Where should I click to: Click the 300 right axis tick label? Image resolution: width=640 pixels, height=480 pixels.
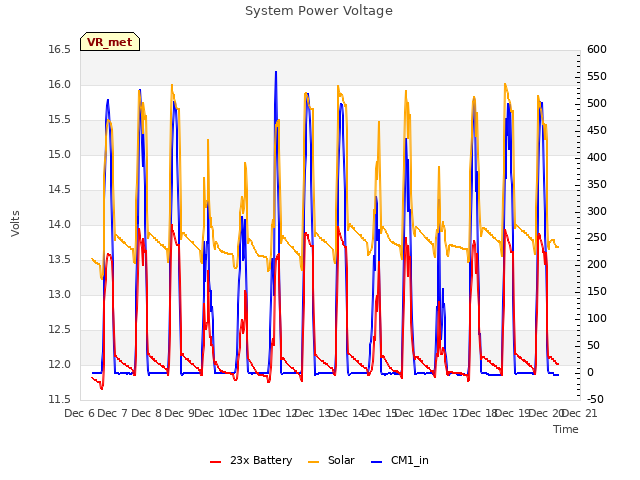(597, 211)
